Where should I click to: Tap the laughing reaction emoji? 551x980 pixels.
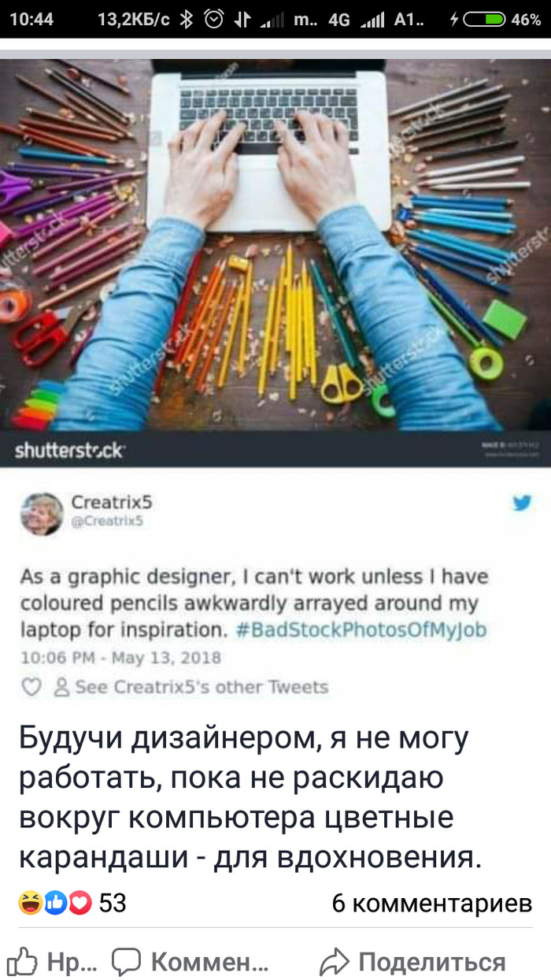click(31, 903)
